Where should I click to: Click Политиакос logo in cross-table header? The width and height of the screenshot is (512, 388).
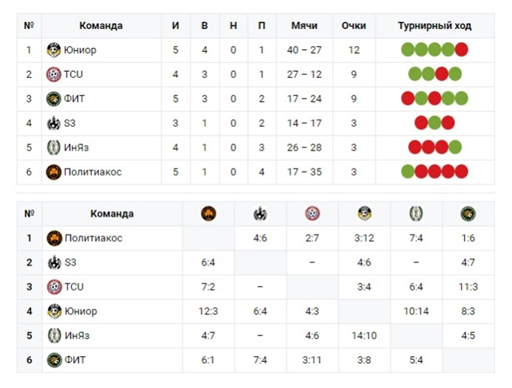click(x=208, y=214)
